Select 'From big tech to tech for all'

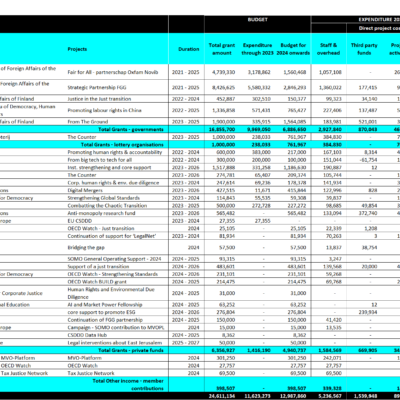100,160
